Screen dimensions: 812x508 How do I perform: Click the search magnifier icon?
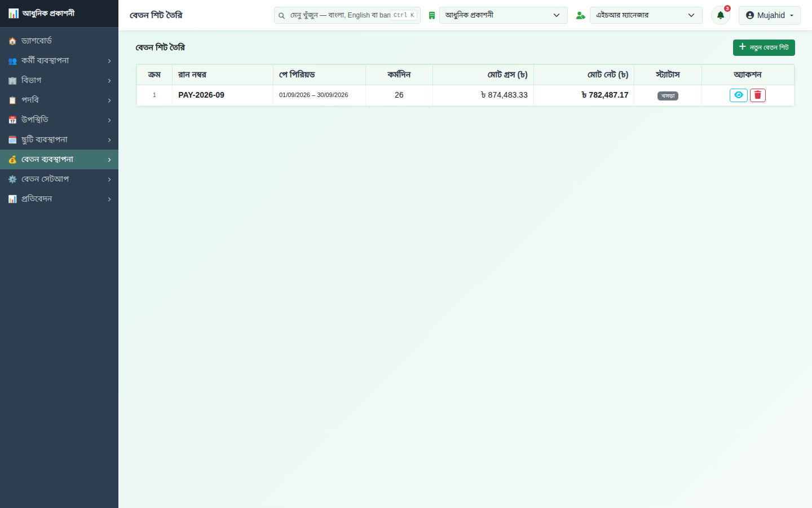click(x=281, y=16)
